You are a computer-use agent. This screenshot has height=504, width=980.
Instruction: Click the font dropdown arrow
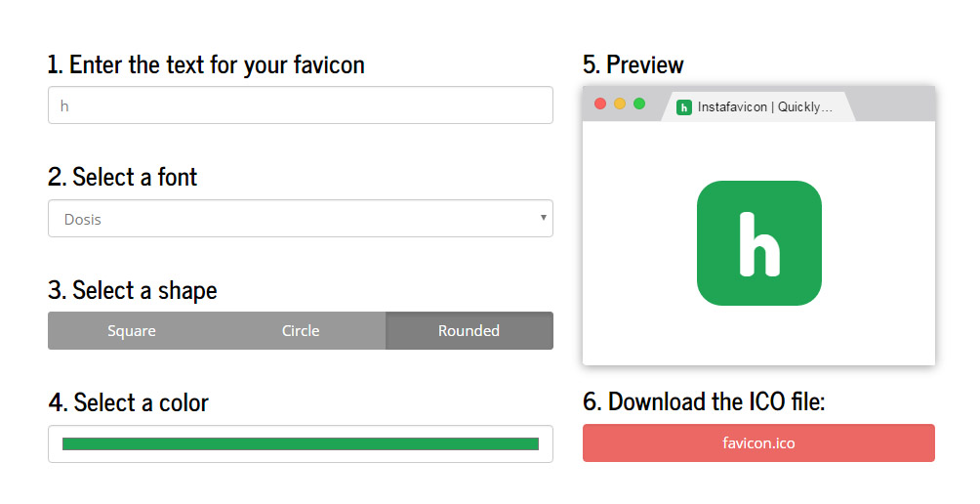(543, 218)
